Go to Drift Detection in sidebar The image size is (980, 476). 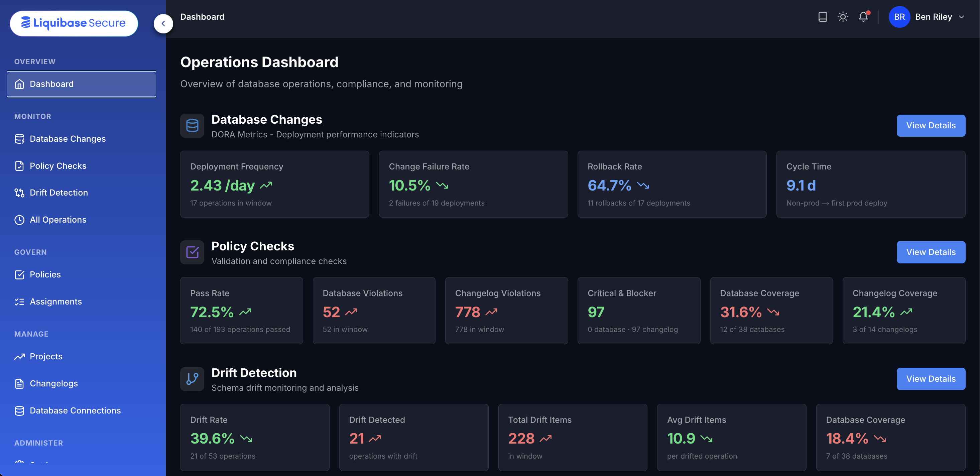click(82, 193)
